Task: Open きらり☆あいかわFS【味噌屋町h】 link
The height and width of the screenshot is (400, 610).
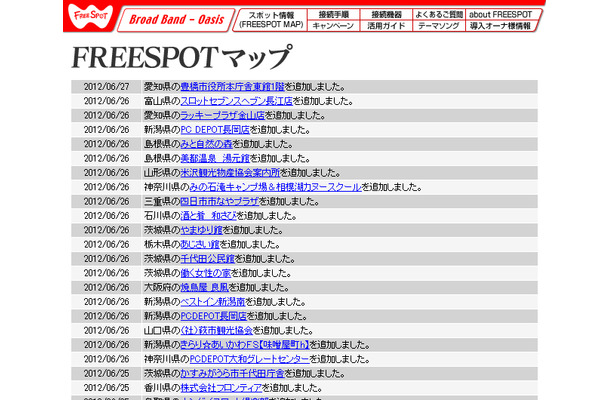Action: [245, 345]
